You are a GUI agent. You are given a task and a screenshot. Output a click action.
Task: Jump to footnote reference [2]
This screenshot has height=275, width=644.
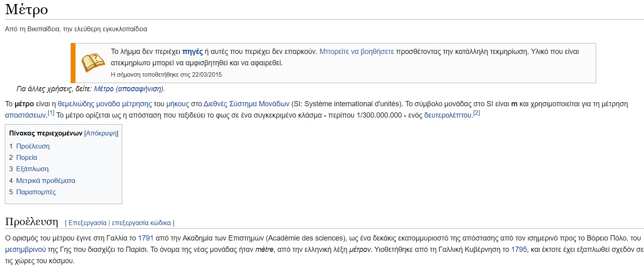(x=477, y=113)
